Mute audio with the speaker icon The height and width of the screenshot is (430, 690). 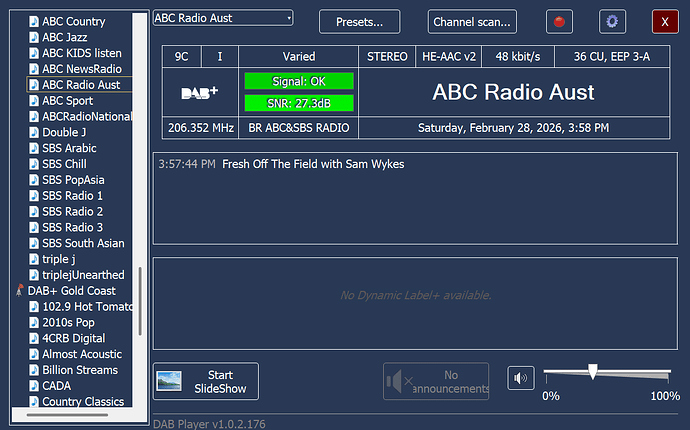520,378
